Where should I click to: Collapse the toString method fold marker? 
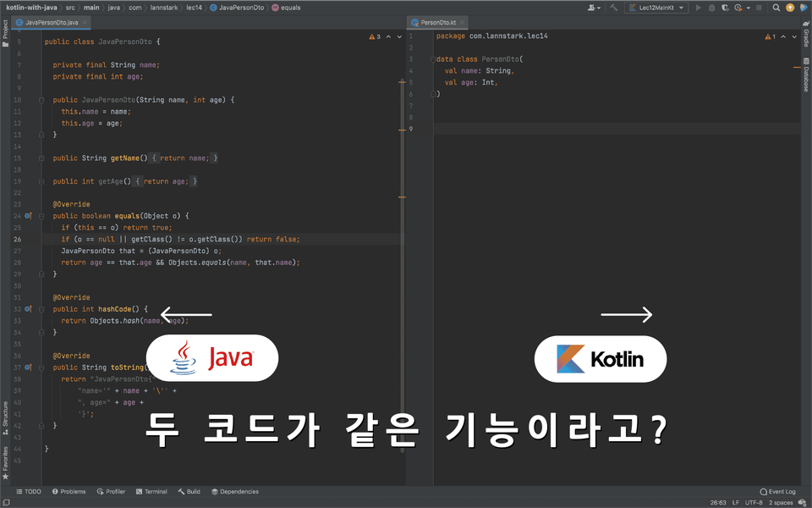click(x=41, y=367)
